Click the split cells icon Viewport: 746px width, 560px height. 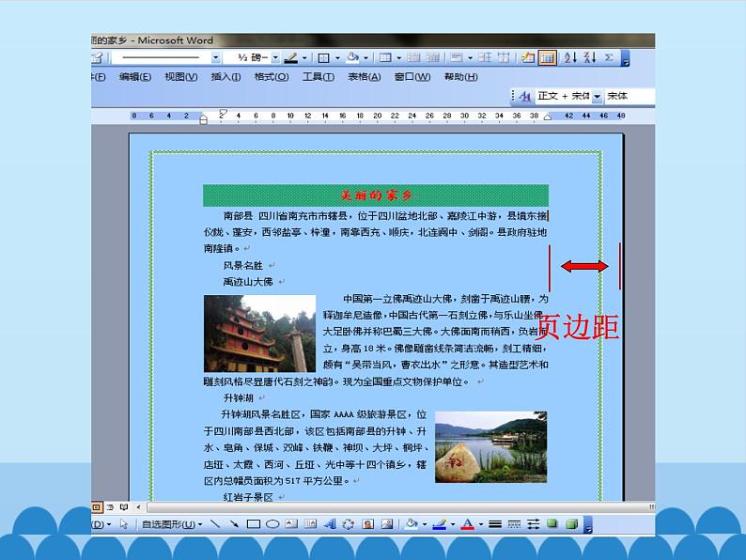(x=432, y=58)
